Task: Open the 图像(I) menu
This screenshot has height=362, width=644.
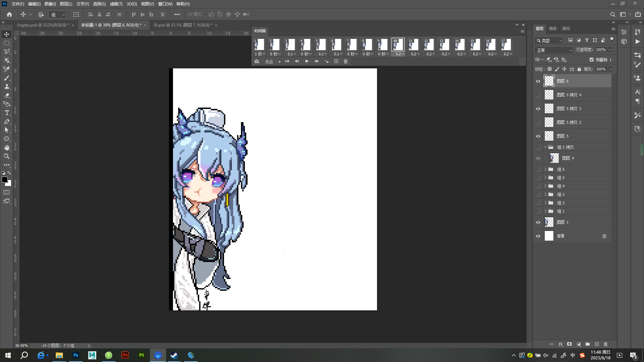Action: 50,4
